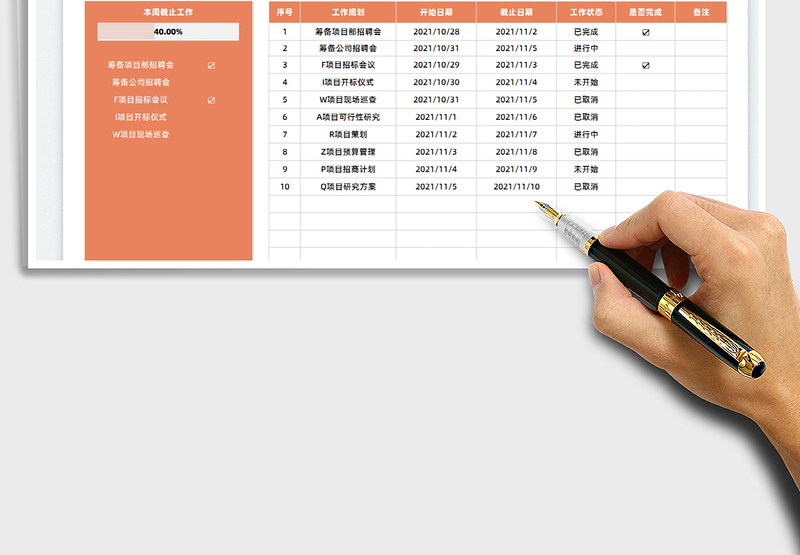Select the 序号 column header
800x555 pixels.
[x=284, y=13]
